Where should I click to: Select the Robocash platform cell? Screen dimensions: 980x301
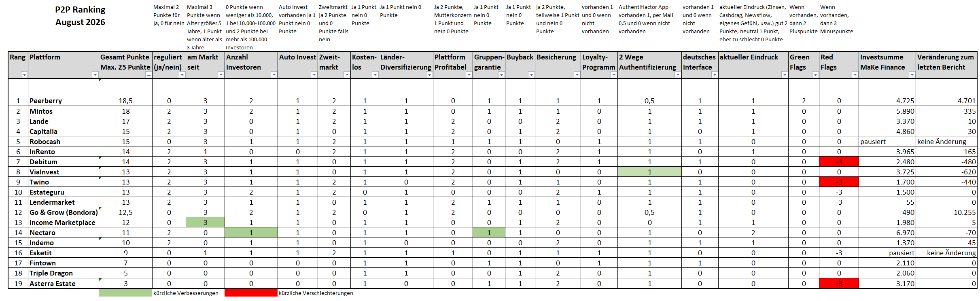[x=64, y=142]
